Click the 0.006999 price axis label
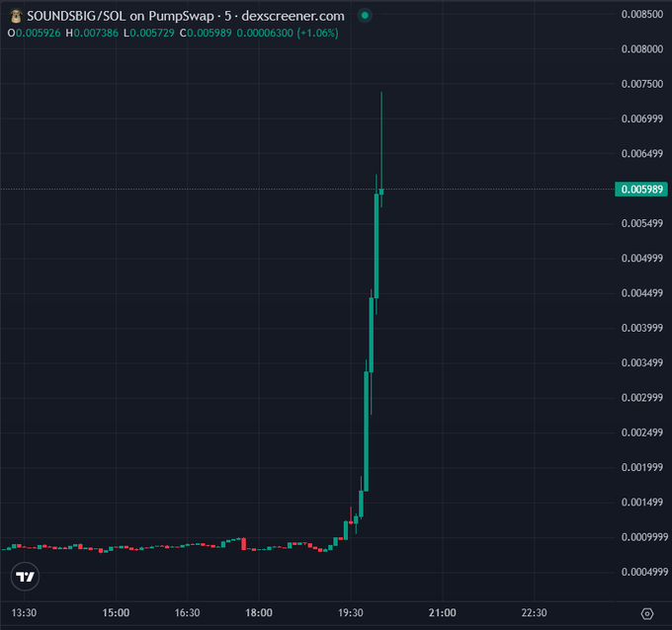Image resolution: width=672 pixels, height=630 pixels. 642,118
